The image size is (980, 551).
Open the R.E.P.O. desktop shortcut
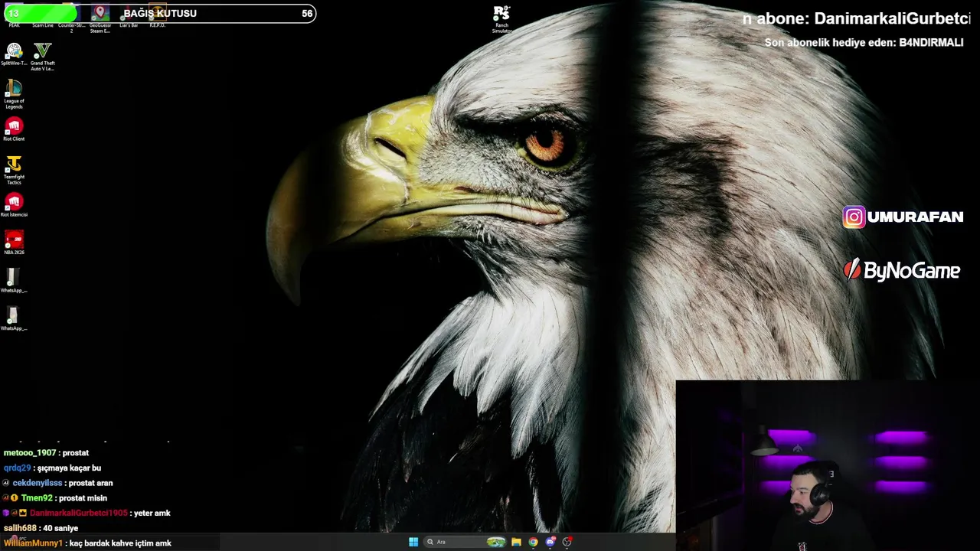(158, 17)
